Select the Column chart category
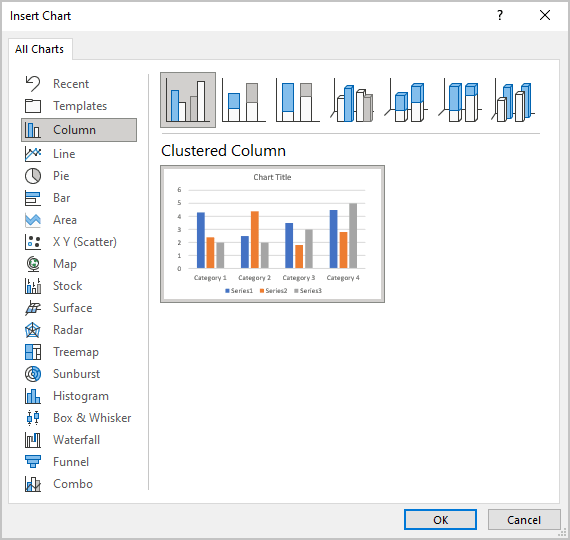The height and width of the screenshot is (540, 570). (x=79, y=130)
